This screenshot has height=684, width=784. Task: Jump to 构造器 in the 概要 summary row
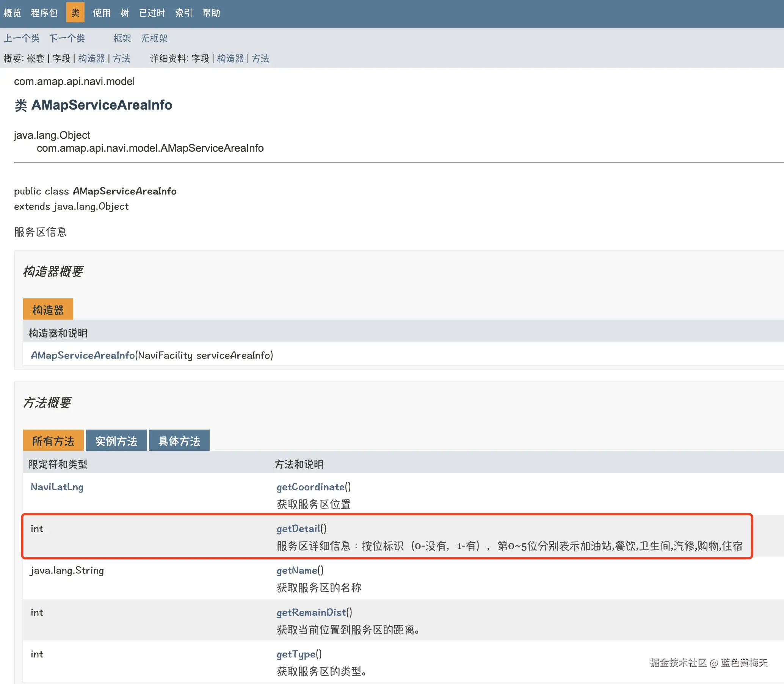[x=91, y=58]
